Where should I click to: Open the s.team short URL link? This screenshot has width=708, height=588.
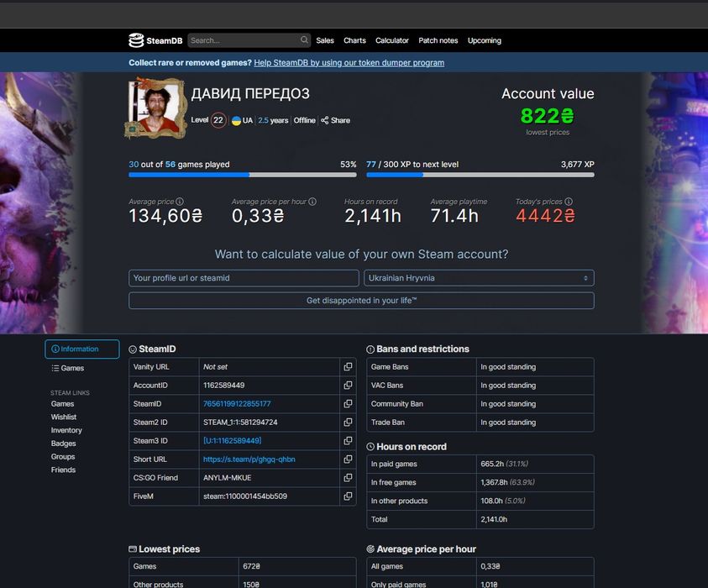point(249,459)
